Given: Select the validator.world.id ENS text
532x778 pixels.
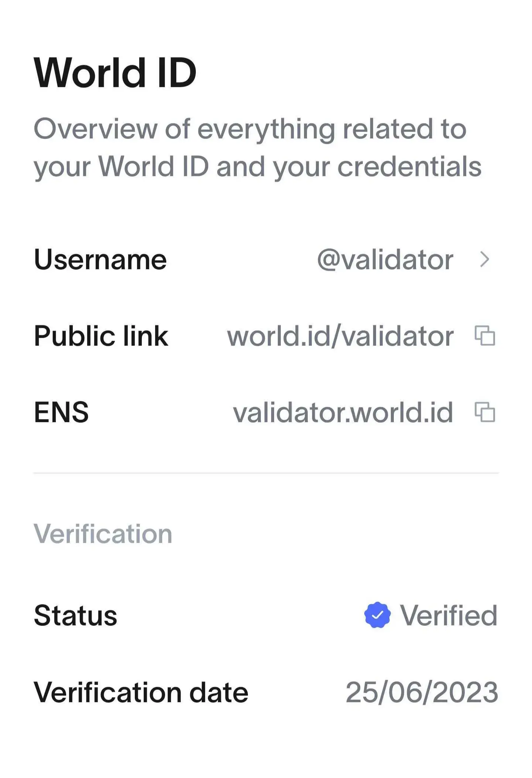Looking at the screenshot, I should point(343,412).
